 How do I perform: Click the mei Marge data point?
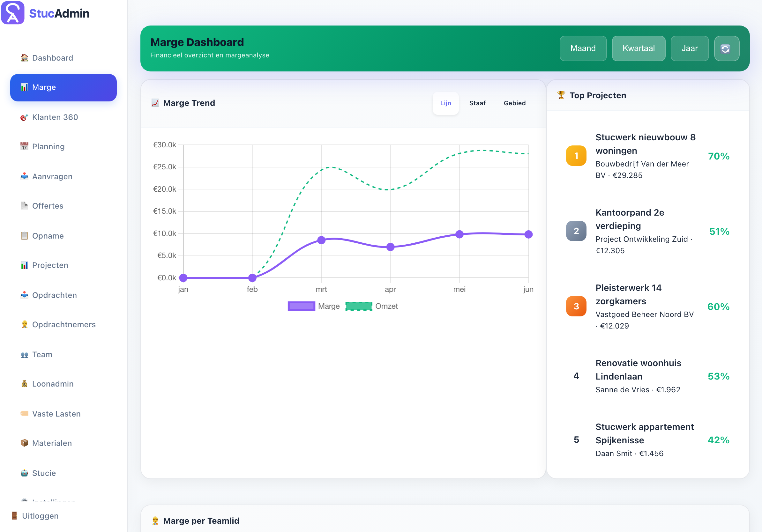click(459, 234)
